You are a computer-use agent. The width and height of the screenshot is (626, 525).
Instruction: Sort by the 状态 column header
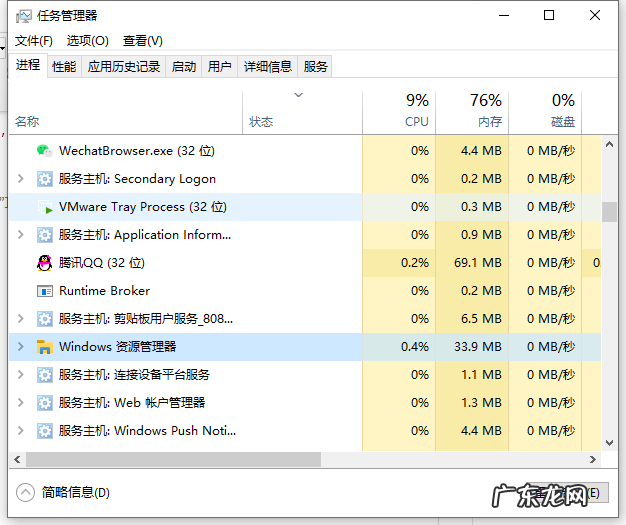point(302,113)
